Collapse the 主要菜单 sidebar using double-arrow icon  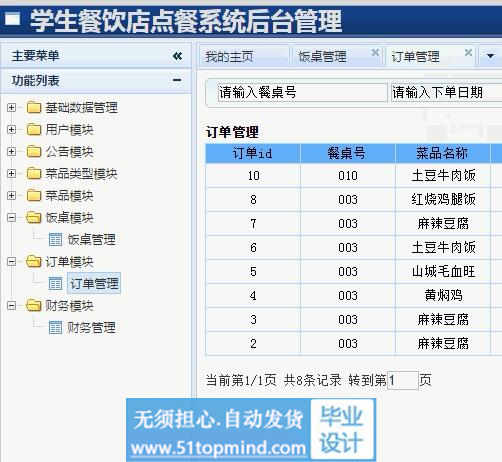(x=178, y=56)
